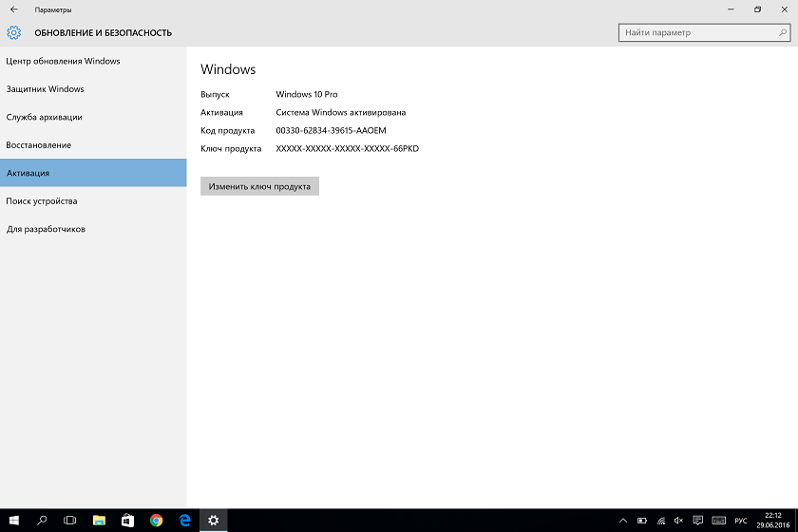Image resolution: width=798 pixels, height=532 pixels.
Task: Restore down the Параметры window
Action: point(757,9)
